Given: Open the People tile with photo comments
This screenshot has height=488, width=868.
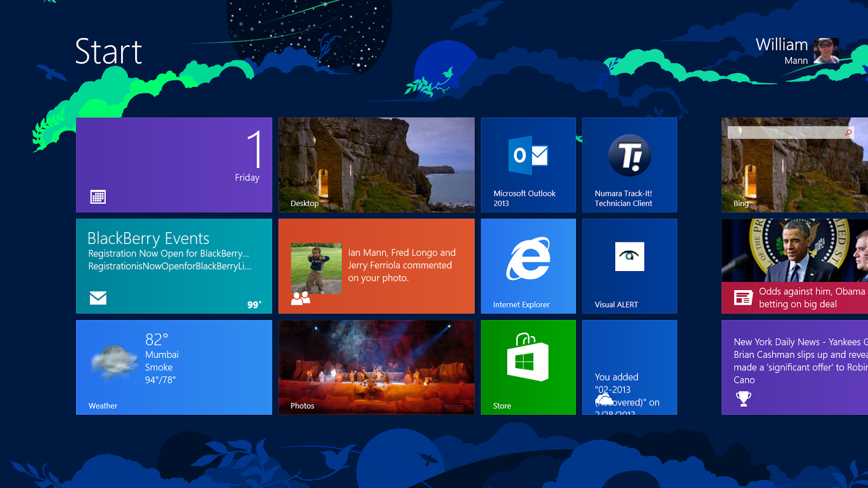Looking at the screenshot, I should point(376,266).
